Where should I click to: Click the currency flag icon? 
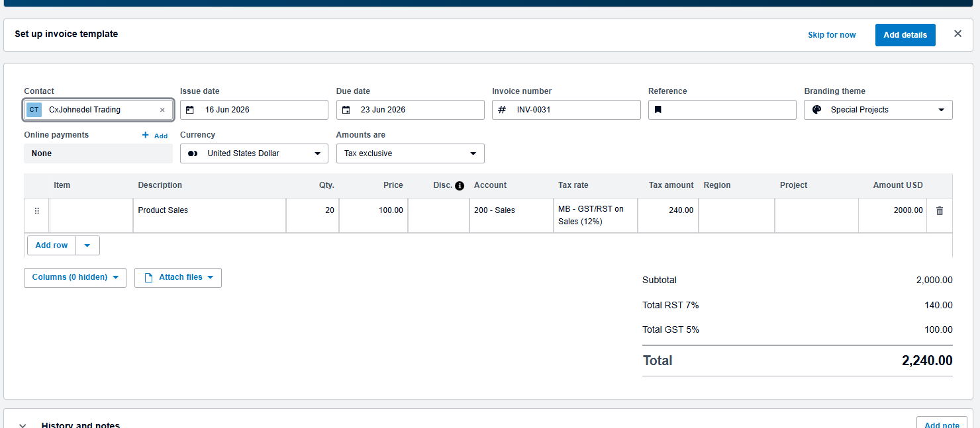pyautogui.click(x=193, y=153)
